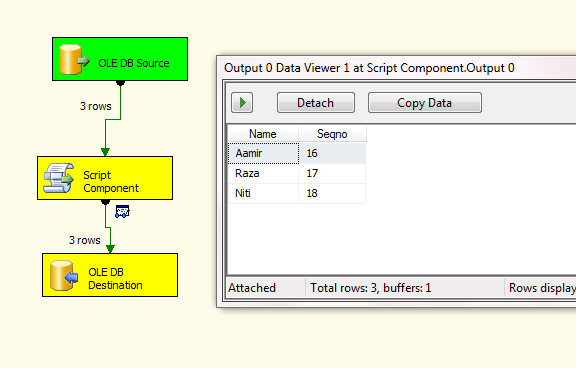Click the Name column header
Screen dimensions: 576x368
[263, 134]
